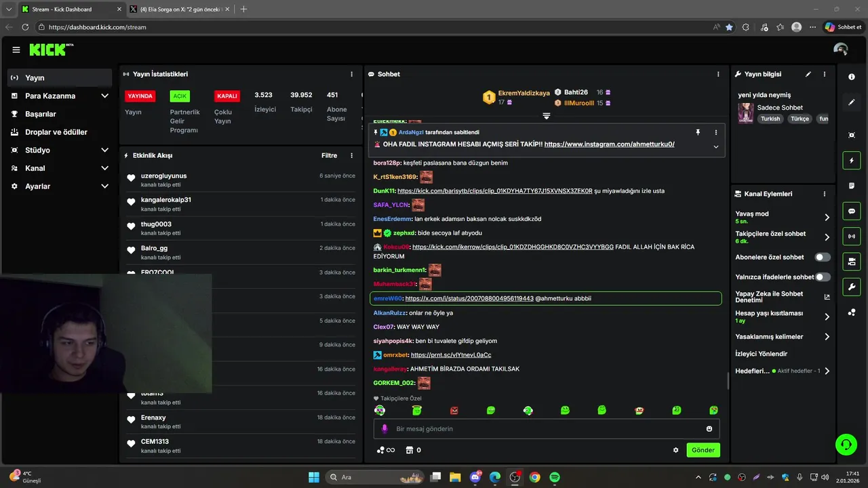Toggle the camera preview widget in the right rail
Viewport: 868px width, 488px height.
point(852,262)
